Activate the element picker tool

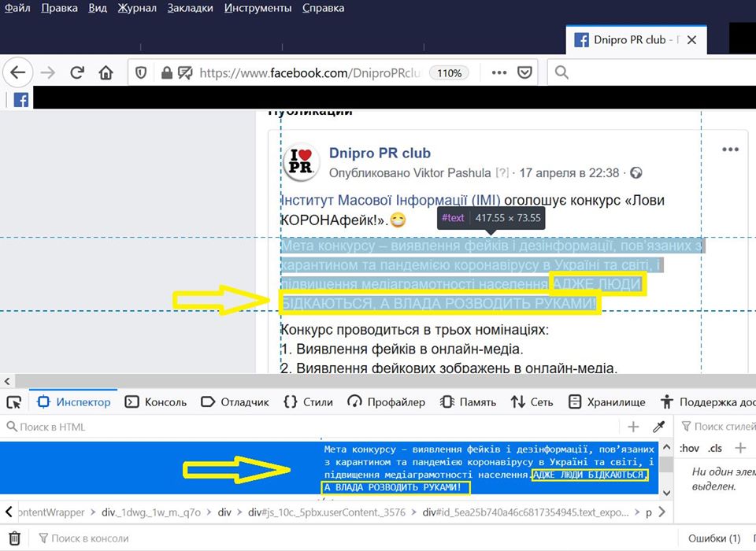pos(14,402)
